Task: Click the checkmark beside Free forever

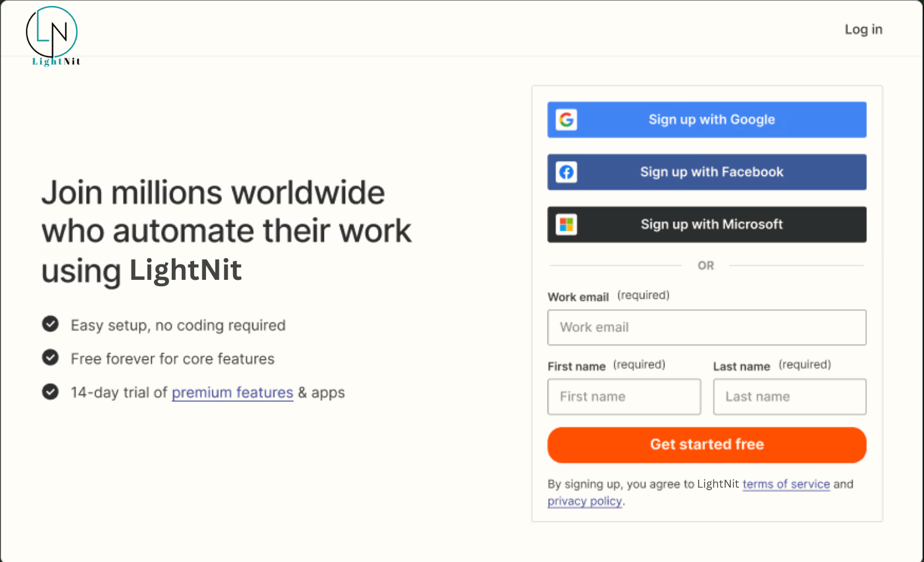Action: [x=50, y=358]
